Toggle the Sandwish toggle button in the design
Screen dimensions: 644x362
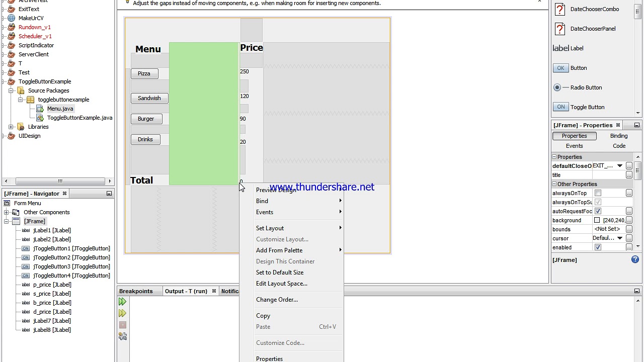click(149, 98)
